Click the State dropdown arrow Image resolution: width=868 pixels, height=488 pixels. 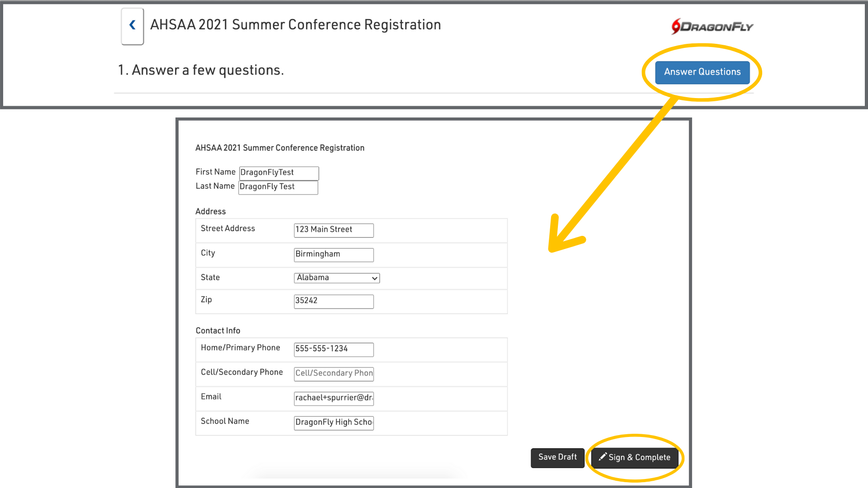point(374,278)
